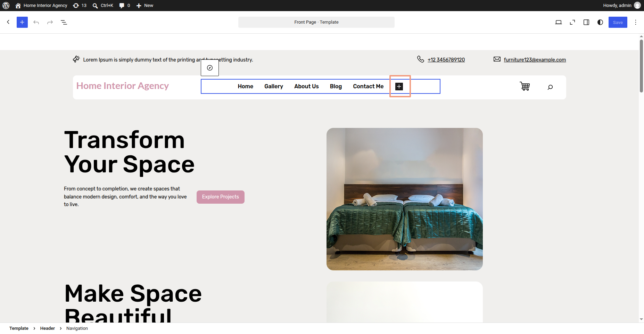Open the Options three-dot menu
644x334 pixels.
[636, 22]
